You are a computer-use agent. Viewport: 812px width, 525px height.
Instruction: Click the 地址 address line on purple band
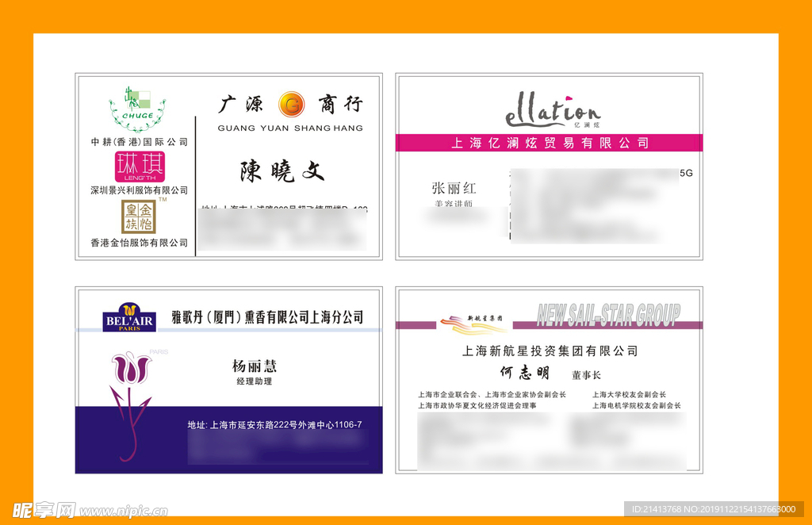pos(274,425)
